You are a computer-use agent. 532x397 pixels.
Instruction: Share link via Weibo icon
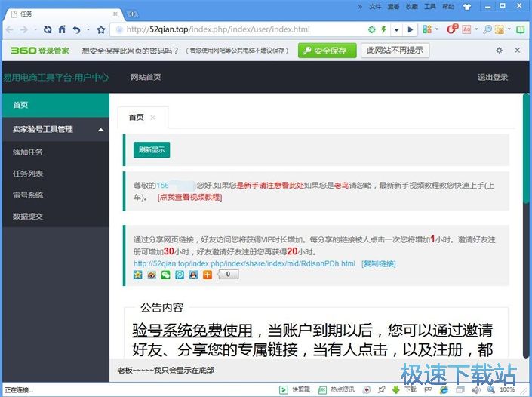click(152, 275)
